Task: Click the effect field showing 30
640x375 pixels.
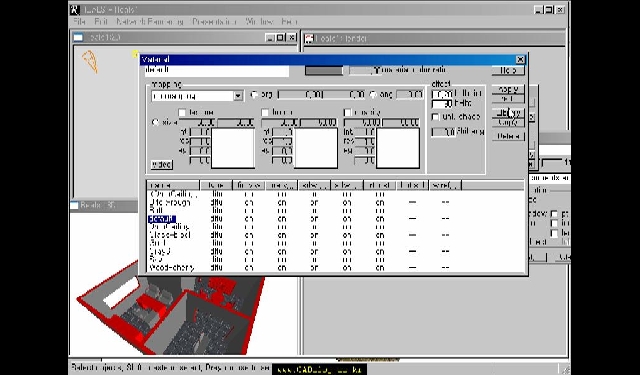Action: (x=442, y=104)
